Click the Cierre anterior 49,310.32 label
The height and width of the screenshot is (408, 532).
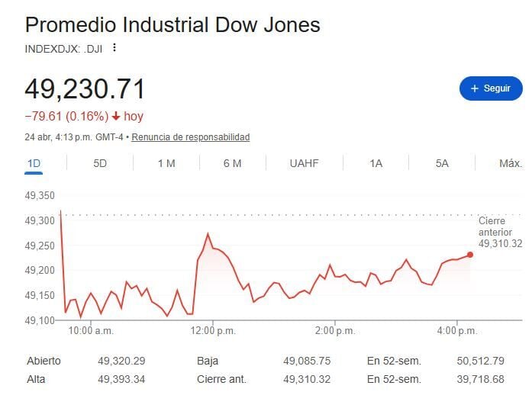coord(500,232)
